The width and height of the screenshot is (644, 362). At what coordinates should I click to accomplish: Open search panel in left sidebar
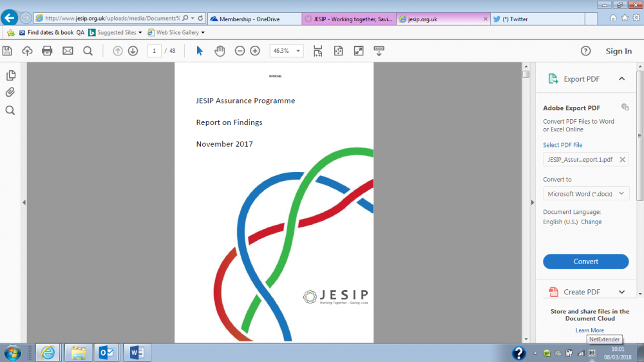pos(10,110)
